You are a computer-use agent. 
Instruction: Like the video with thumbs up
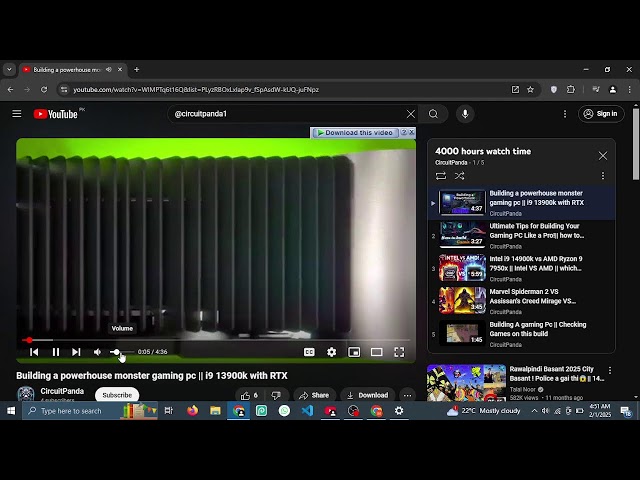(x=249, y=395)
